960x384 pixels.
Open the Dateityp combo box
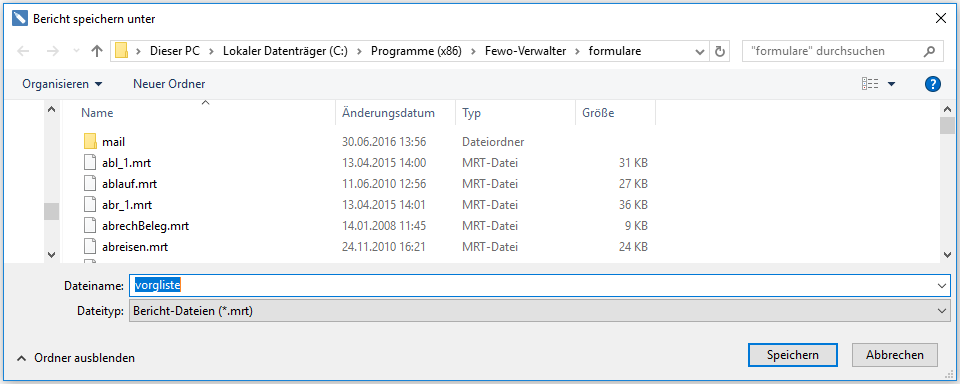coord(539,311)
